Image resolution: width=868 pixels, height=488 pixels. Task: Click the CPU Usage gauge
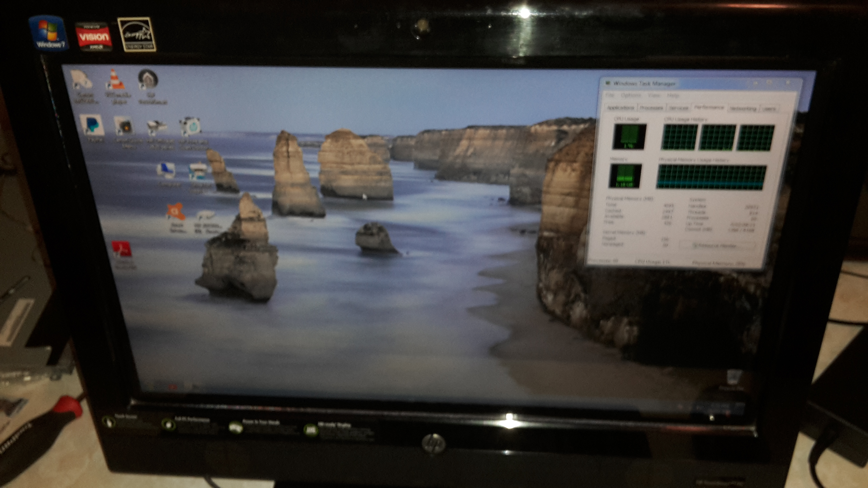pos(629,136)
